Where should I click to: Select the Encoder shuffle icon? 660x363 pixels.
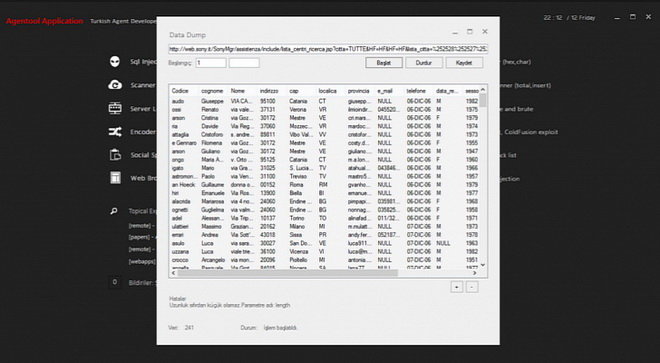pyautogui.click(x=115, y=132)
